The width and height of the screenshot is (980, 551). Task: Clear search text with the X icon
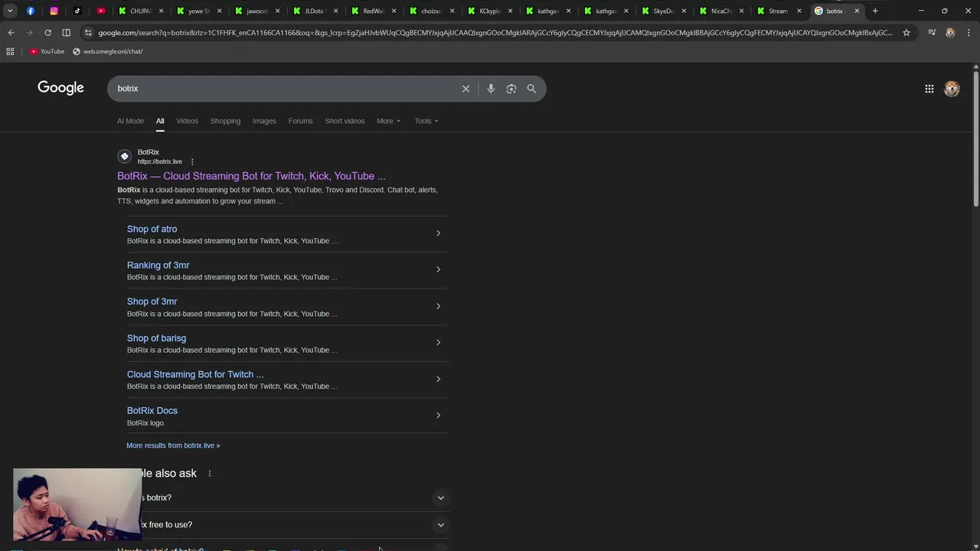click(465, 89)
